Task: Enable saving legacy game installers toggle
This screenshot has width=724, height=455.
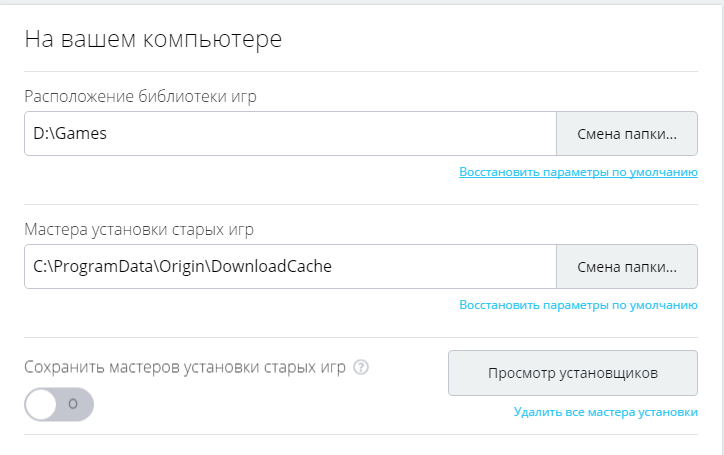Action: pos(59,404)
